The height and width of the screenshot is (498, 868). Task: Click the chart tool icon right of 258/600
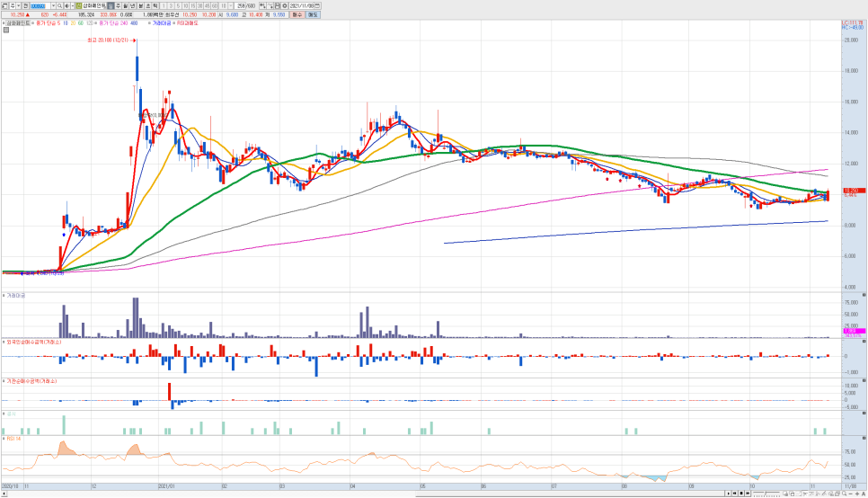(x=263, y=5)
